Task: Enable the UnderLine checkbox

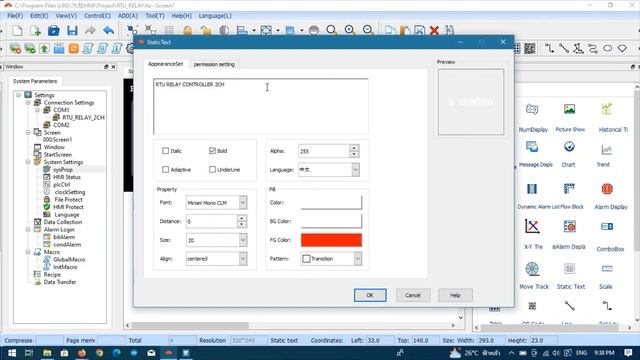Action: tap(212, 170)
